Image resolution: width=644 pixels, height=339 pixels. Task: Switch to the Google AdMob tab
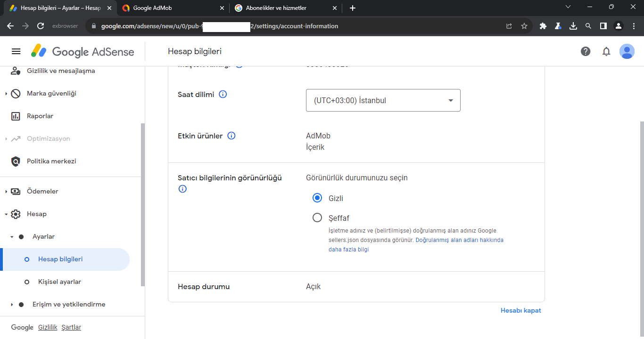(173, 8)
